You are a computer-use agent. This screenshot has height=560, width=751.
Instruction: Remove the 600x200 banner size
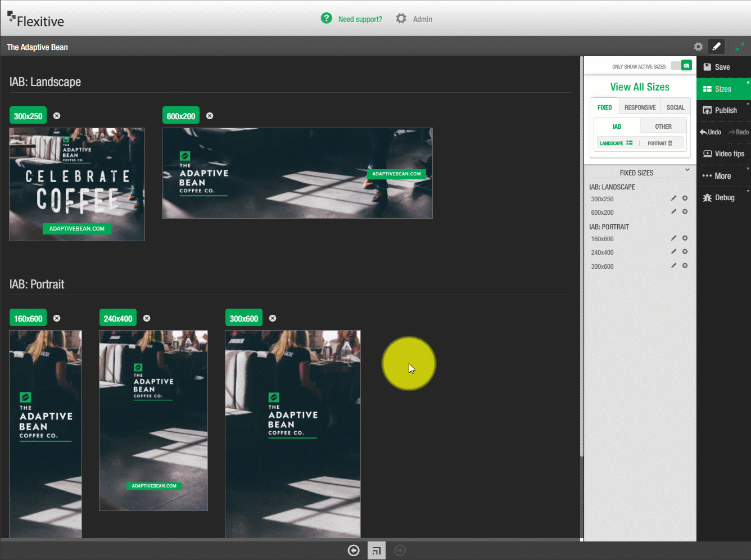pyautogui.click(x=210, y=116)
